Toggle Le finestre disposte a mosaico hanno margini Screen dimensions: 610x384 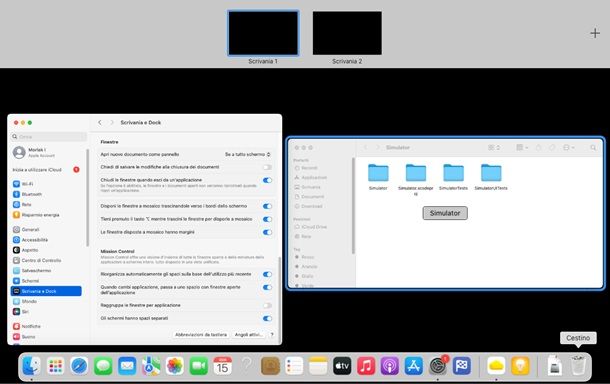pos(267,232)
